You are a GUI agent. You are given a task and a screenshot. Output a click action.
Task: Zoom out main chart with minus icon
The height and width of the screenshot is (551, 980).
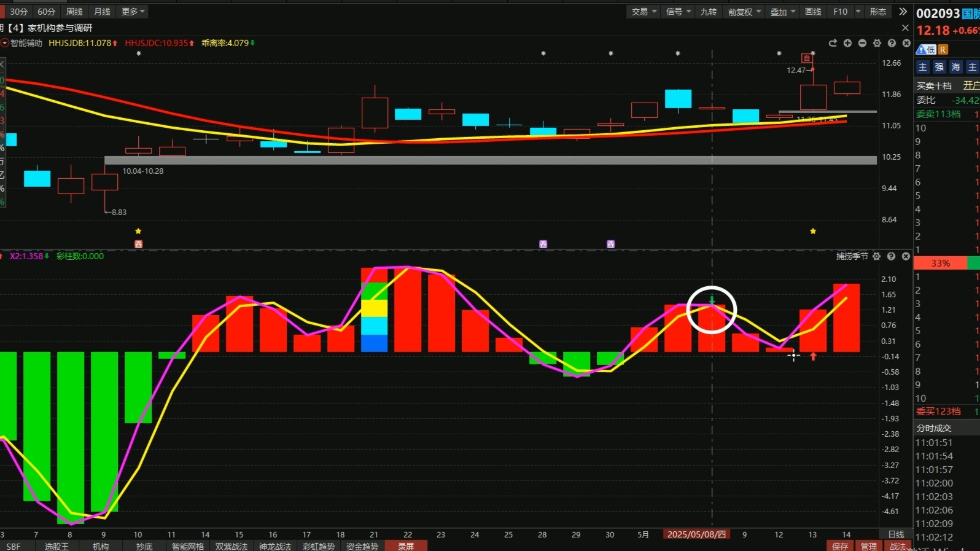click(x=862, y=43)
